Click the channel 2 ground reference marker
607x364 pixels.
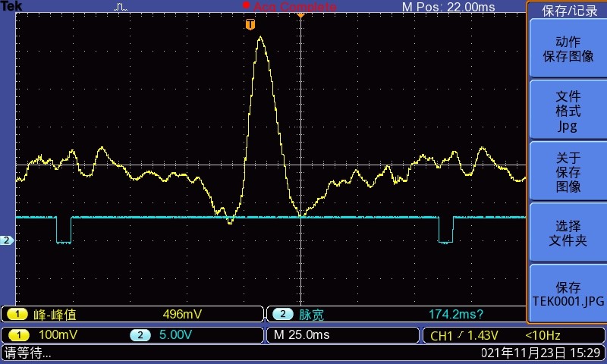(x=7, y=240)
